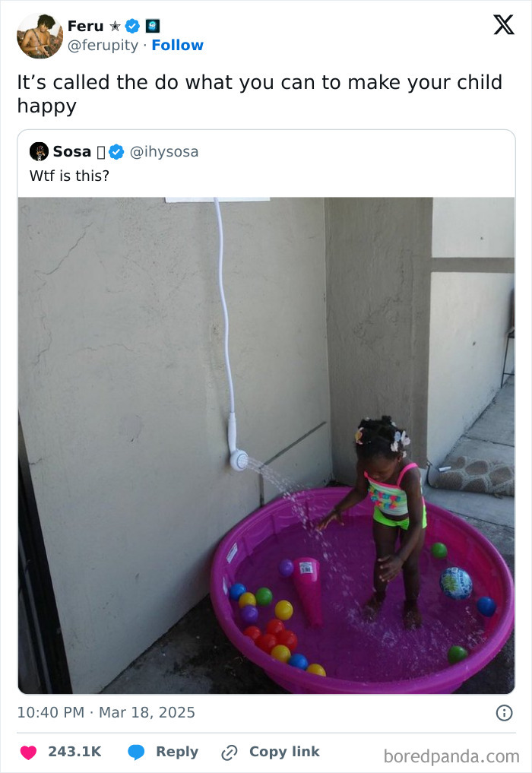
Task: Open the @ferupity handle link
Action: [x=103, y=46]
